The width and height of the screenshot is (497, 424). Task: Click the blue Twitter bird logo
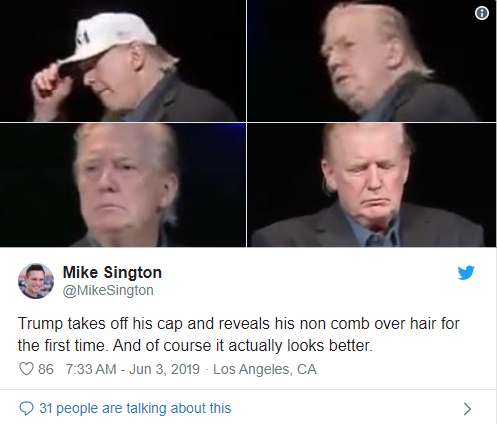pyautogui.click(x=466, y=273)
